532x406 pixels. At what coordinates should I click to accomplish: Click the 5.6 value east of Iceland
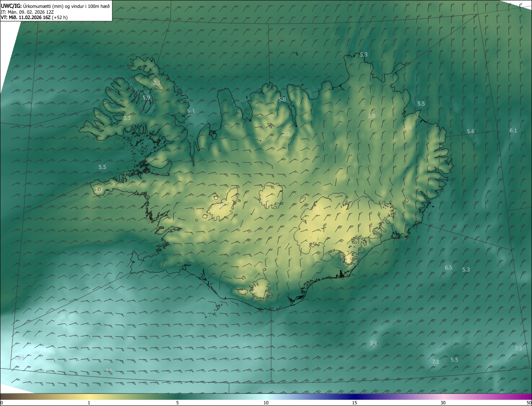coord(470,131)
